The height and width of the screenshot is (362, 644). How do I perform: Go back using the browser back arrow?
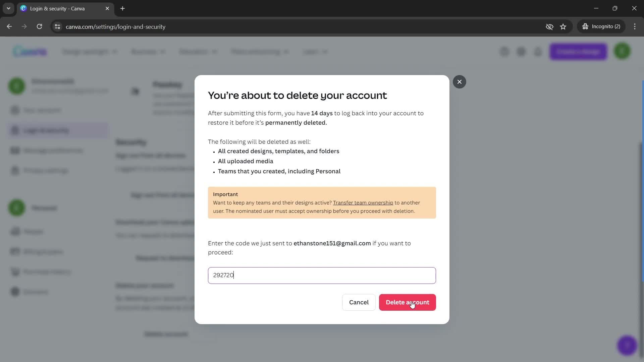9,26
